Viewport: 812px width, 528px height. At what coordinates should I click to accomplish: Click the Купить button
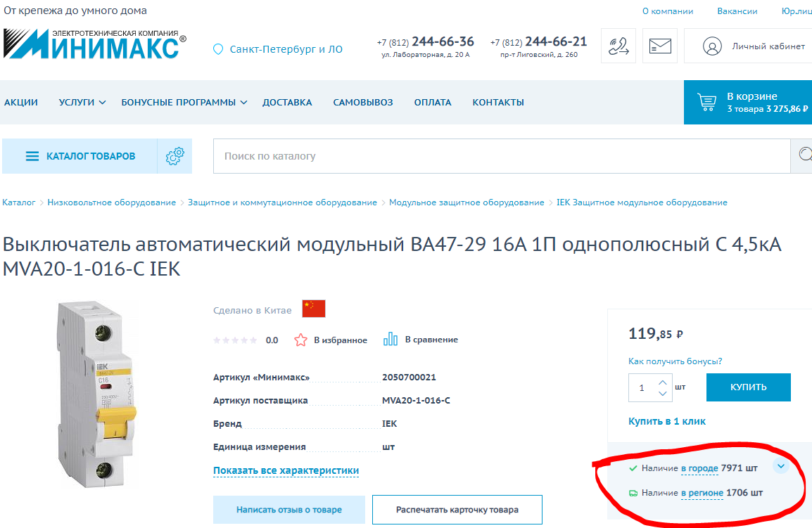tap(748, 387)
